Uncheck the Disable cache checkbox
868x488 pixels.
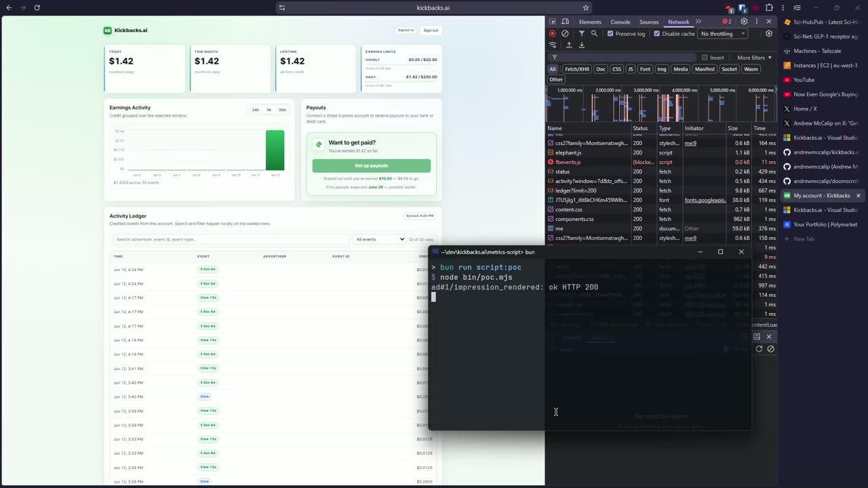pyautogui.click(x=656, y=34)
